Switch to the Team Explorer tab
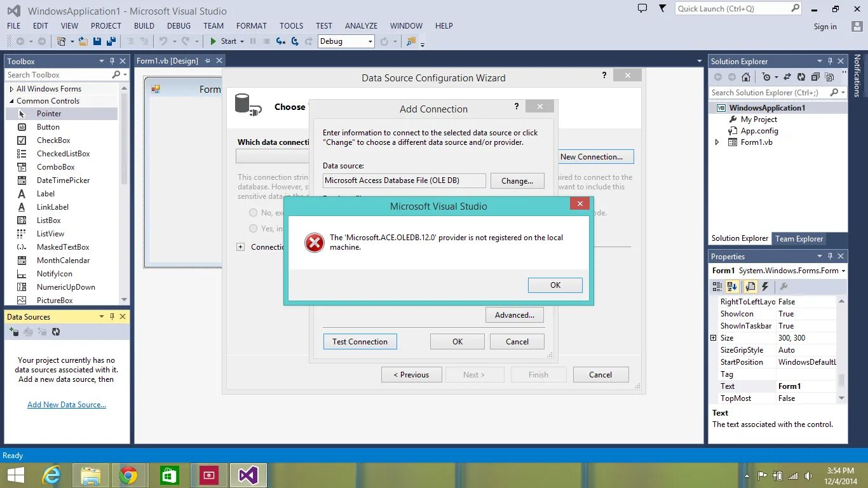 (x=799, y=239)
